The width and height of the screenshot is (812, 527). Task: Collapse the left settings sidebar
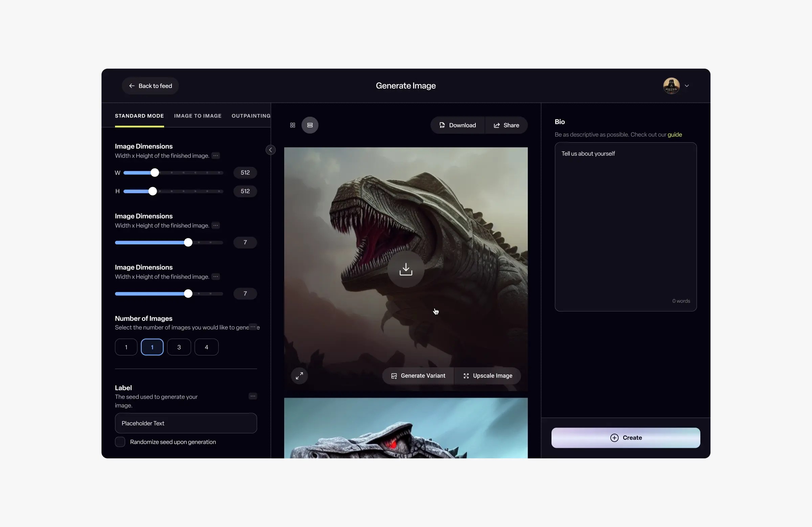[271, 150]
